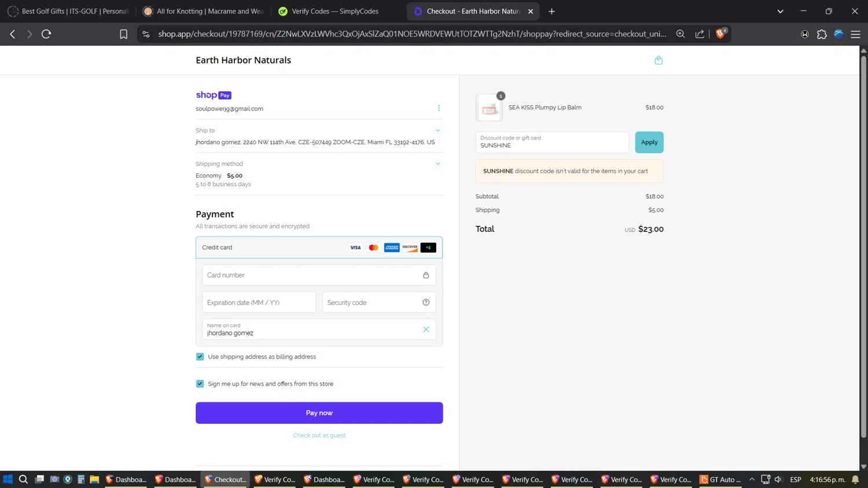Show the +4 more card types
The height and width of the screenshot is (488, 868).
click(428, 247)
